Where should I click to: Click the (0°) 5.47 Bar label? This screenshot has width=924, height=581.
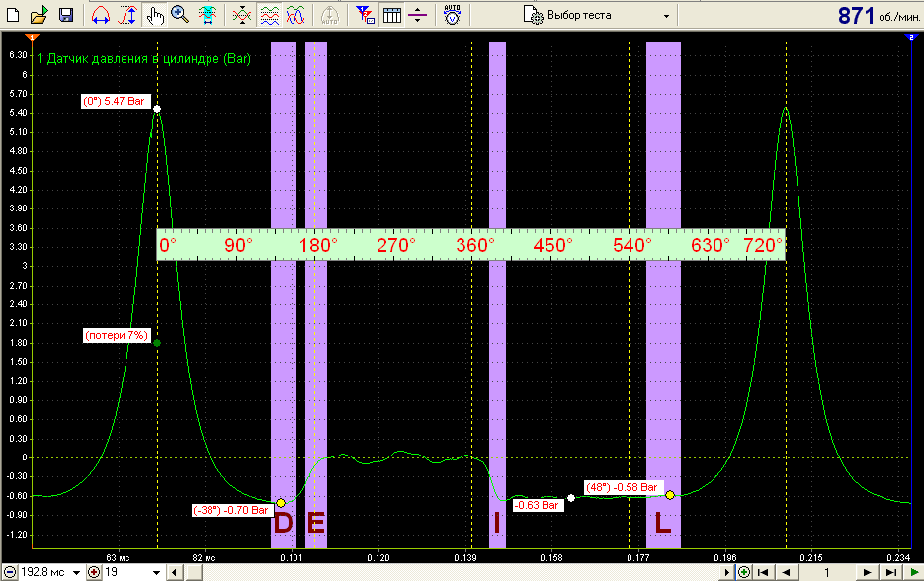click(116, 102)
